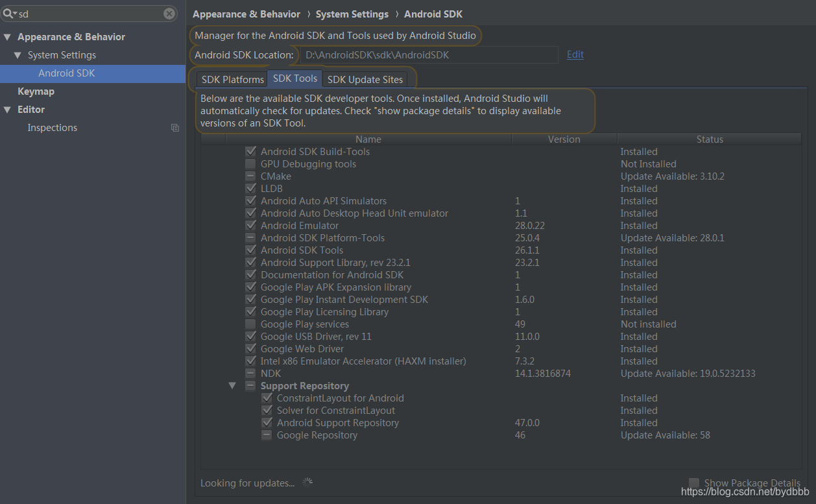Collapse the Support Repository group
This screenshot has width=816, height=504.
tap(232, 386)
